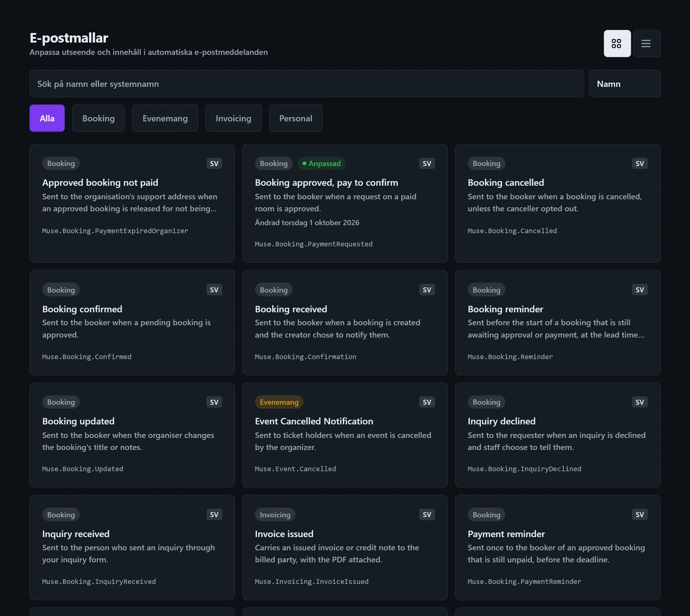Image resolution: width=690 pixels, height=616 pixels.
Task: Click the Muse.Booking.Confirmed system name
Action: click(x=87, y=357)
